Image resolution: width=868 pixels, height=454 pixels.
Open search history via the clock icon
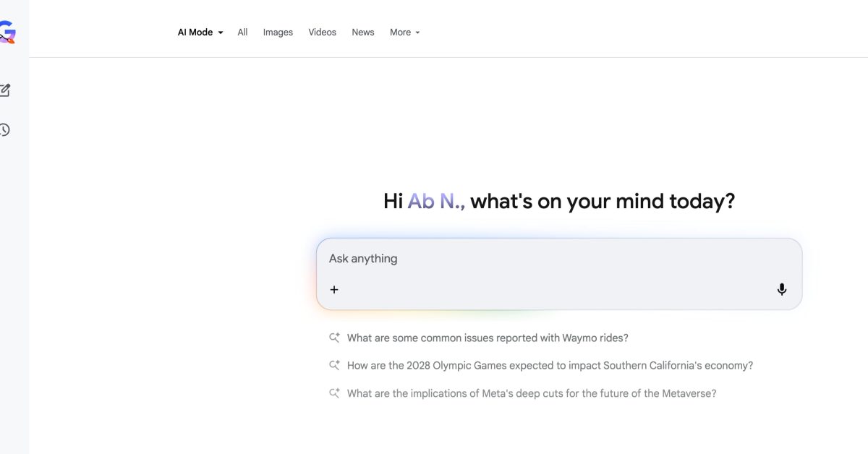click(x=6, y=130)
